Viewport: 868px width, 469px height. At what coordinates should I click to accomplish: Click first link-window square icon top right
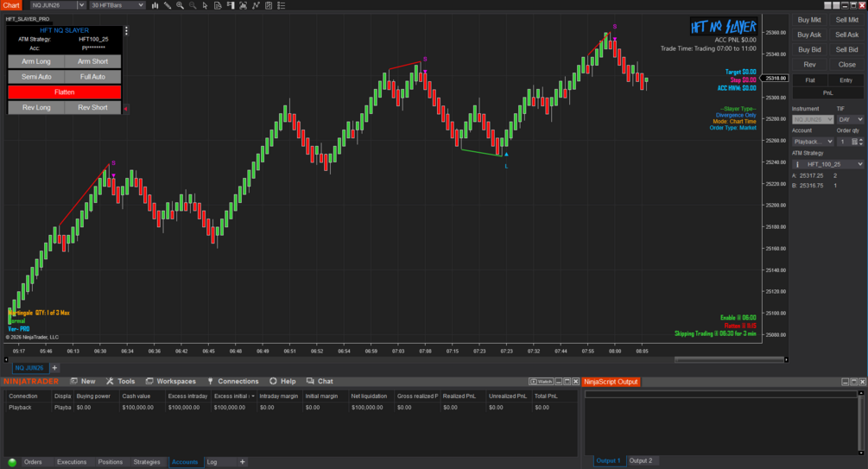[x=827, y=5]
